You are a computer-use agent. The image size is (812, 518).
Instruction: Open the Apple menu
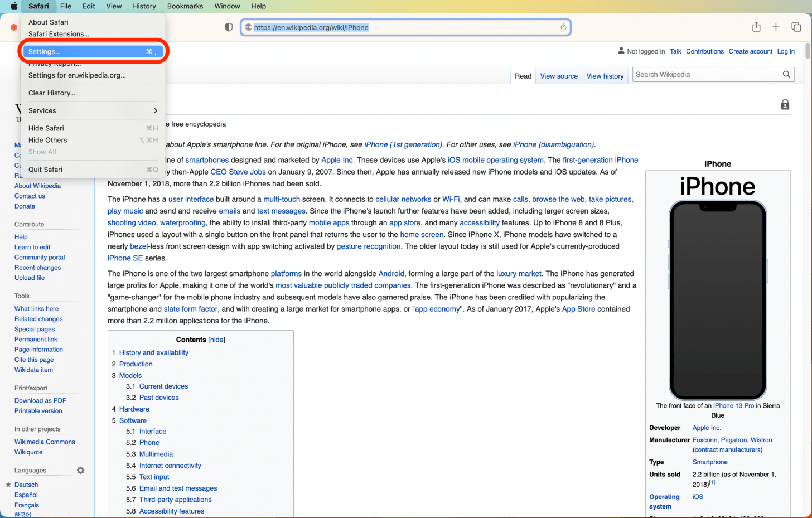(x=14, y=6)
